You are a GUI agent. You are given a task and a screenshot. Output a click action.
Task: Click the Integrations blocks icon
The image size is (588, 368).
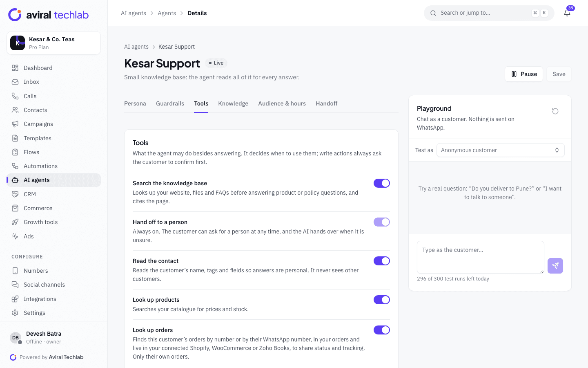click(x=15, y=299)
